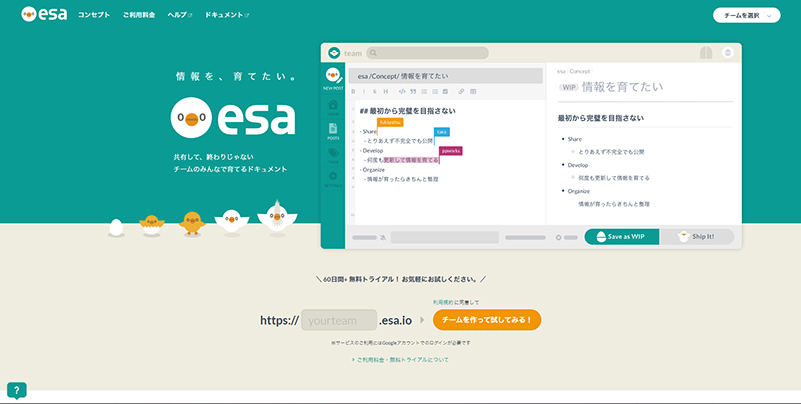Click the Ship It! button
Viewport: 801px width, 404px height.
click(697, 237)
